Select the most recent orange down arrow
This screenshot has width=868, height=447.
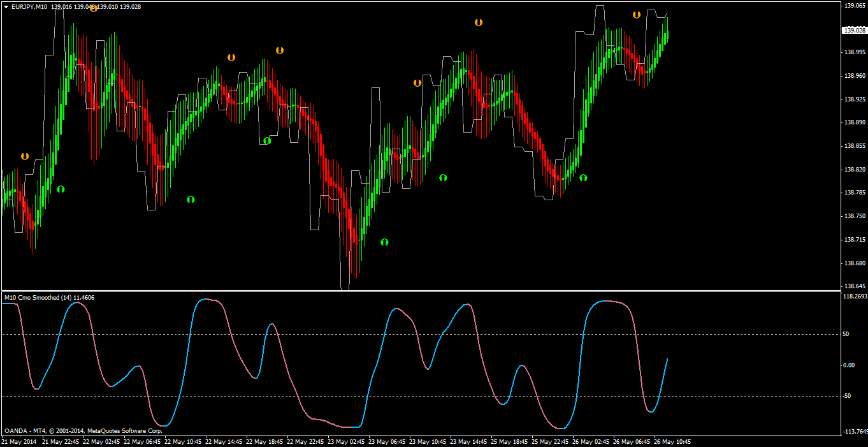pyautogui.click(x=637, y=15)
